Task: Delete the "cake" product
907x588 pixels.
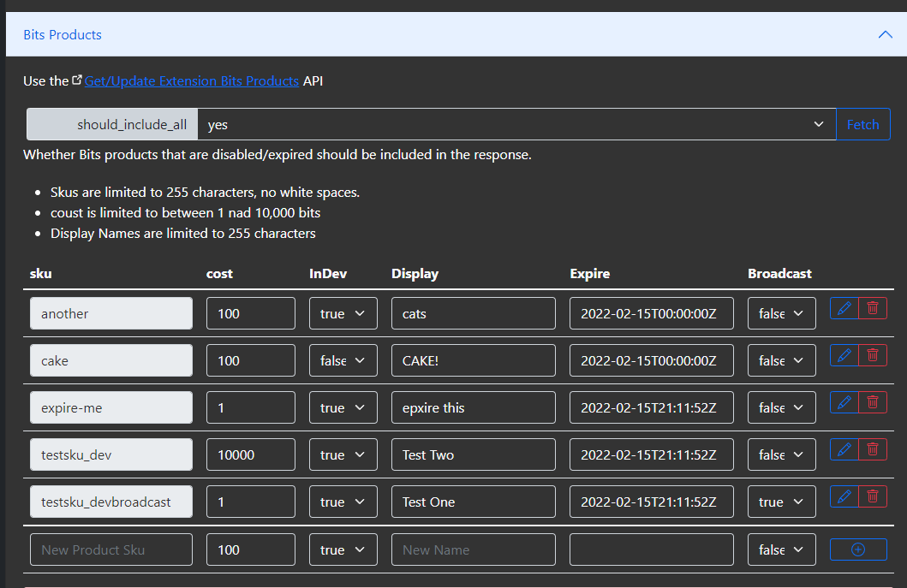Action: click(x=873, y=355)
